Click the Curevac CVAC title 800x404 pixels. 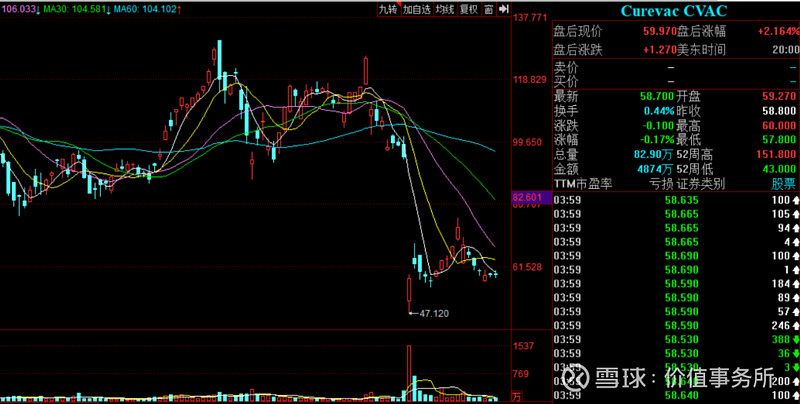674,11
